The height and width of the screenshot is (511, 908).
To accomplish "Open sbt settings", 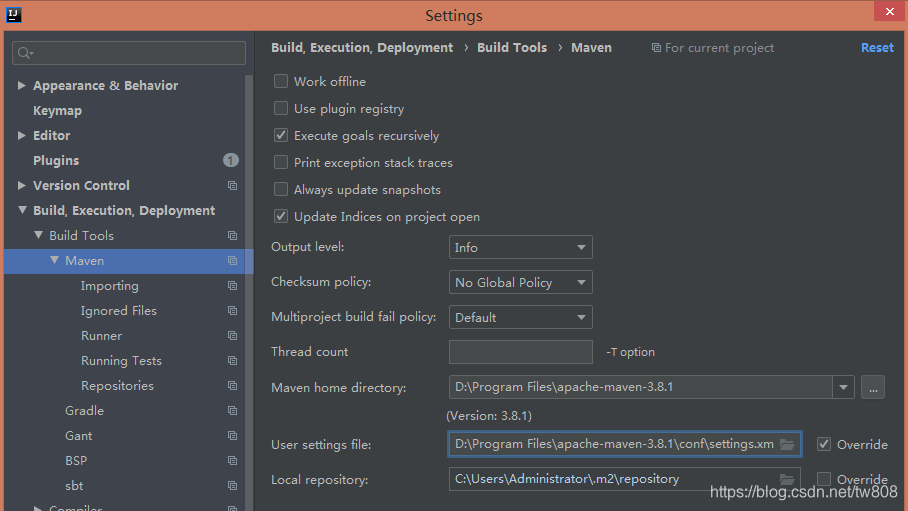I will [x=74, y=485].
